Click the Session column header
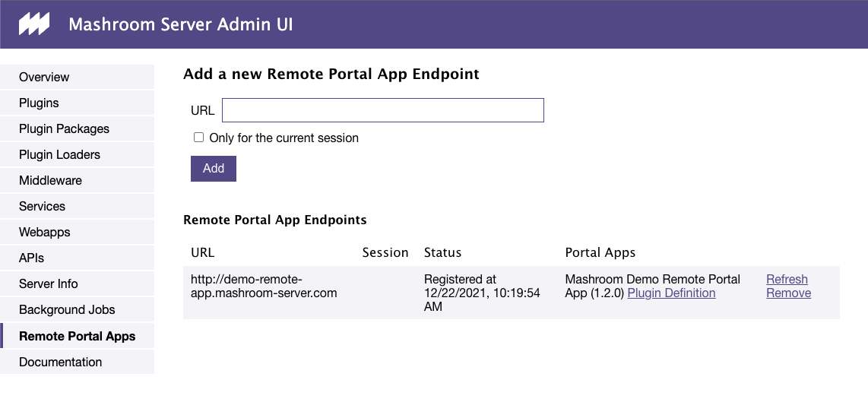 385,253
